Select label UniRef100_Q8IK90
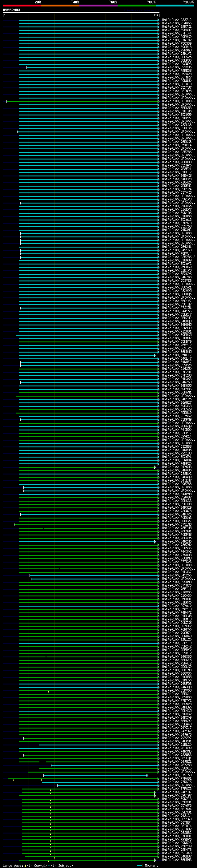 [177, 748]
